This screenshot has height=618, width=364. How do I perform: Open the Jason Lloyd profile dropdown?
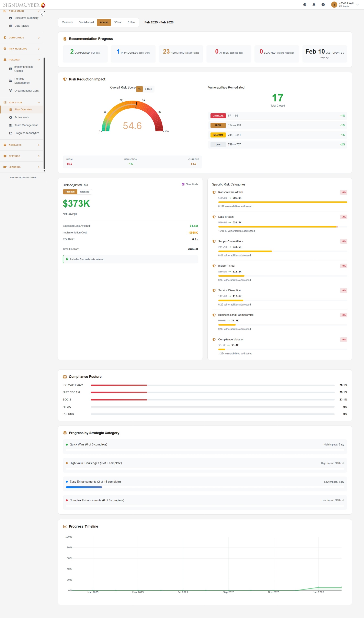coord(346,4)
